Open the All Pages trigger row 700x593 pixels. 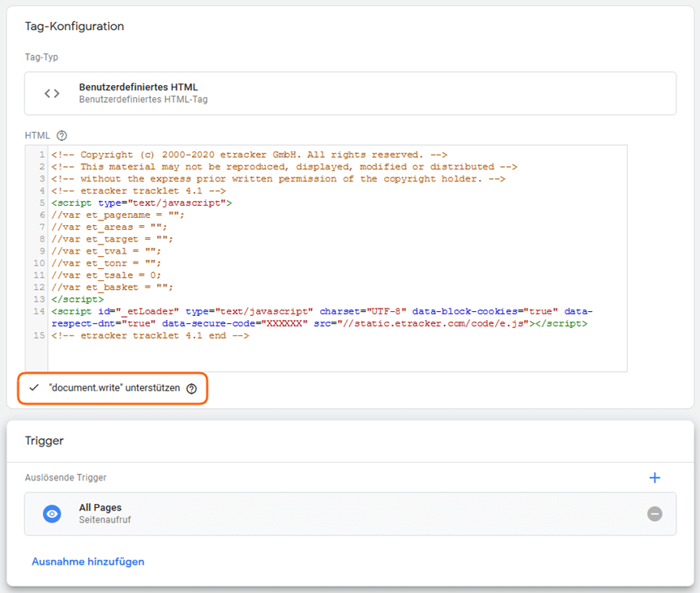(350, 514)
